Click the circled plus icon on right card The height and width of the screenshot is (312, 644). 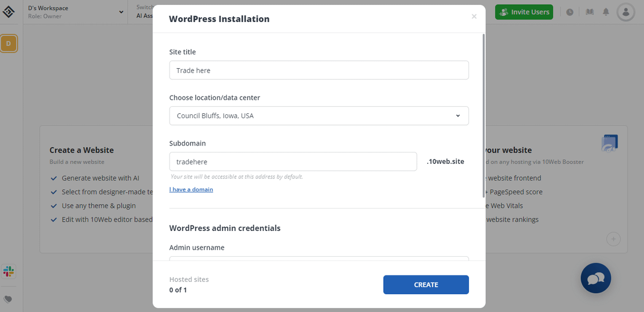click(x=613, y=239)
